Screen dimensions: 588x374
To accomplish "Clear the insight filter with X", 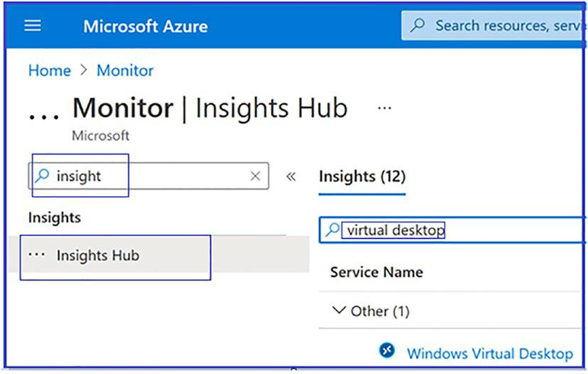I will click(256, 176).
